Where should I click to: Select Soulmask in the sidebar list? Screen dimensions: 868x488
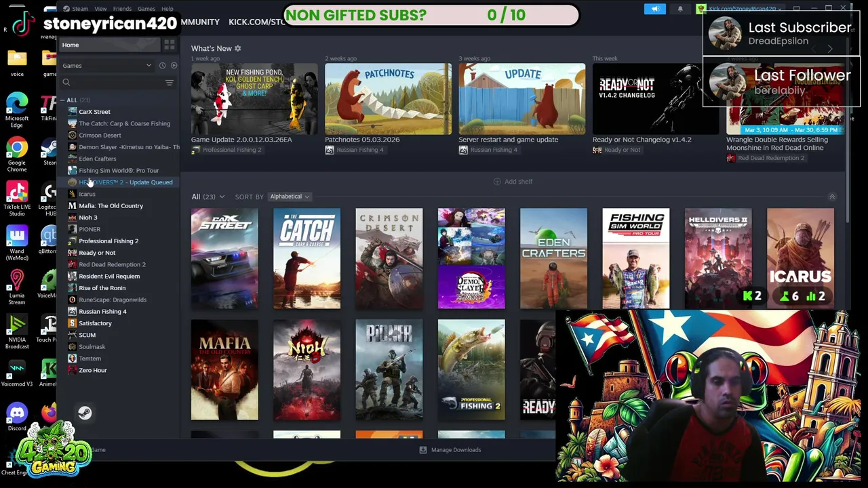point(92,347)
